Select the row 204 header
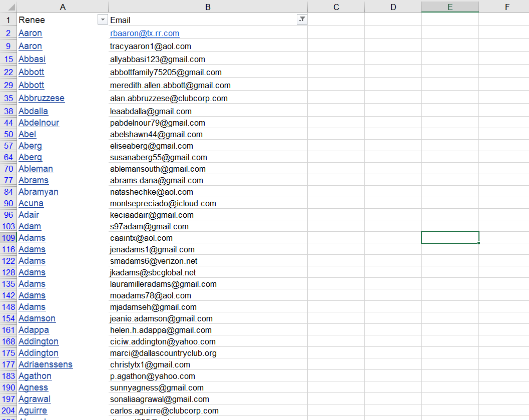Screen dimensions: 529x420 (x=8, y=410)
